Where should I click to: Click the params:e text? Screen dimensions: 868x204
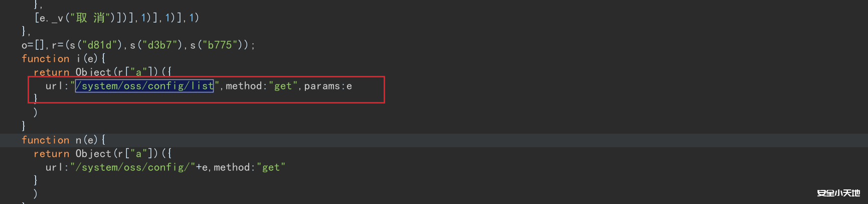(x=328, y=86)
